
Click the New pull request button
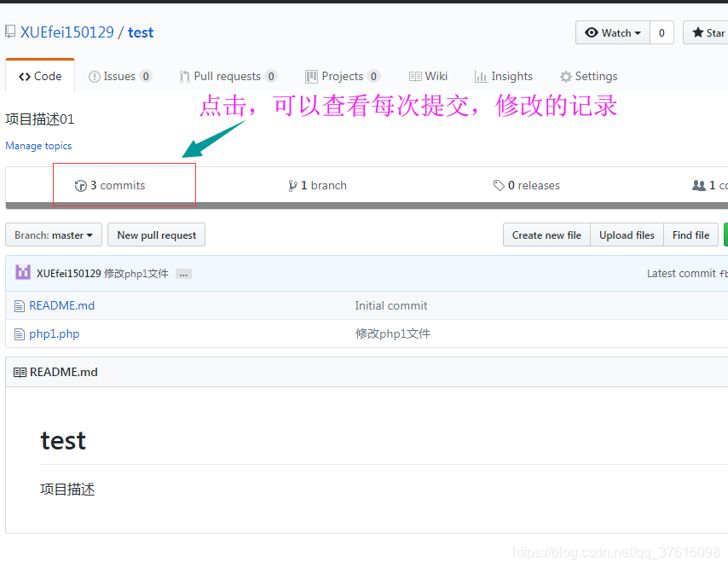point(156,235)
